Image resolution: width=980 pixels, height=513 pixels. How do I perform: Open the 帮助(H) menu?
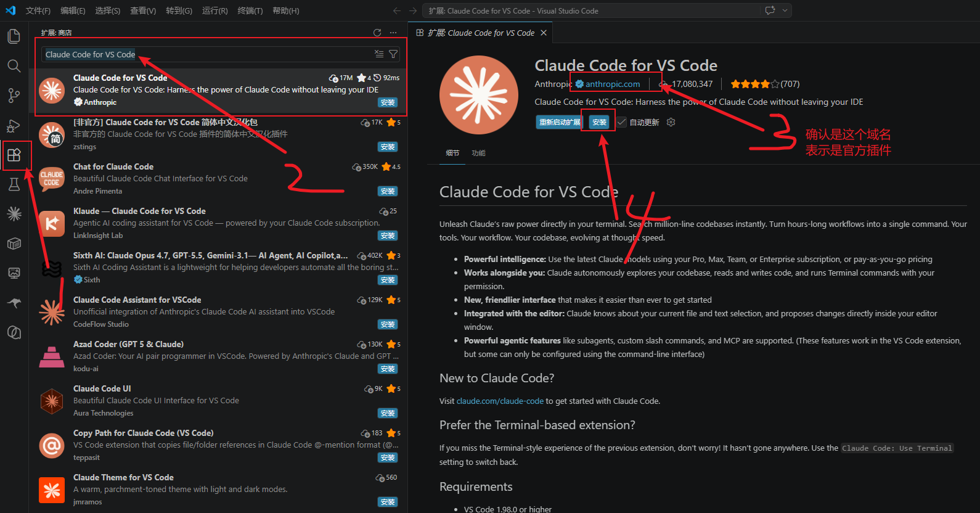pos(285,10)
